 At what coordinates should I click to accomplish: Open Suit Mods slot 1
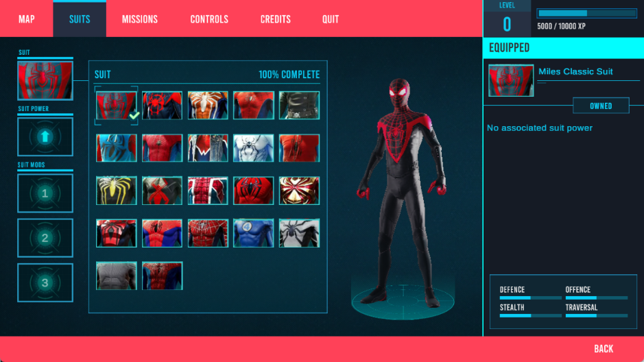[x=45, y=193]
